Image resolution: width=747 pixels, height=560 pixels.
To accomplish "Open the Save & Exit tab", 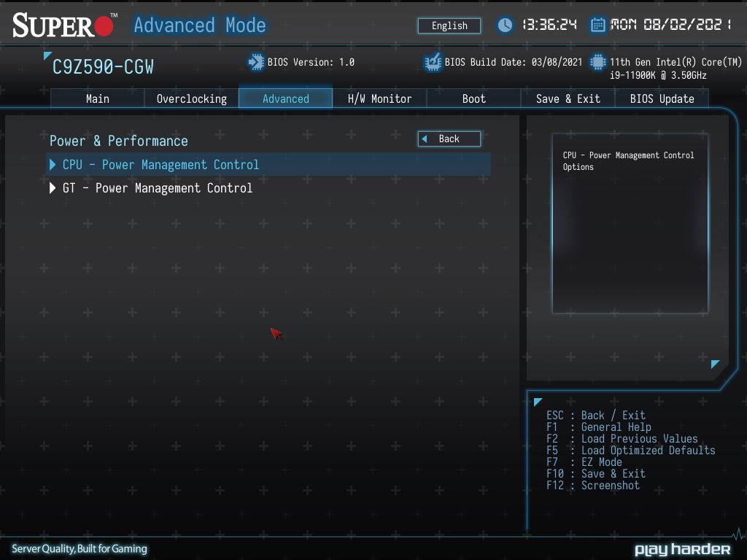I will click(x=568, y=98).
